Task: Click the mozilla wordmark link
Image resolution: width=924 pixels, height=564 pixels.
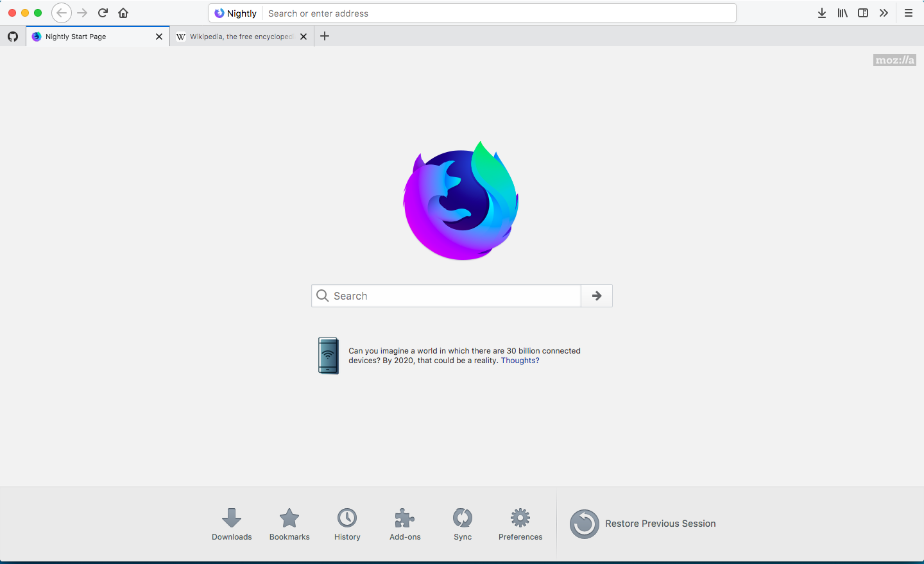Action: click(894, 60)
